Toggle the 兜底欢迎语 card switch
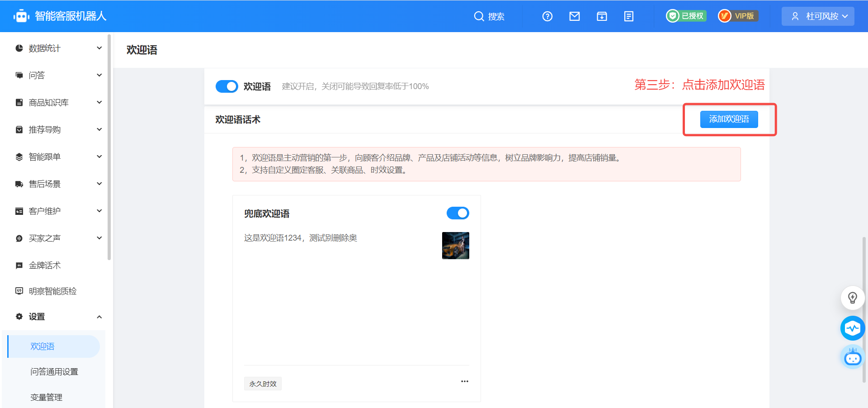This screenshot has width=868, height=408. (458, 213)
